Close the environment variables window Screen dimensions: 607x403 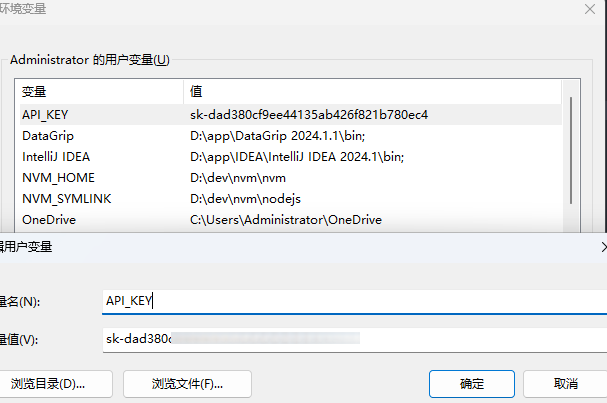[591, 8]
